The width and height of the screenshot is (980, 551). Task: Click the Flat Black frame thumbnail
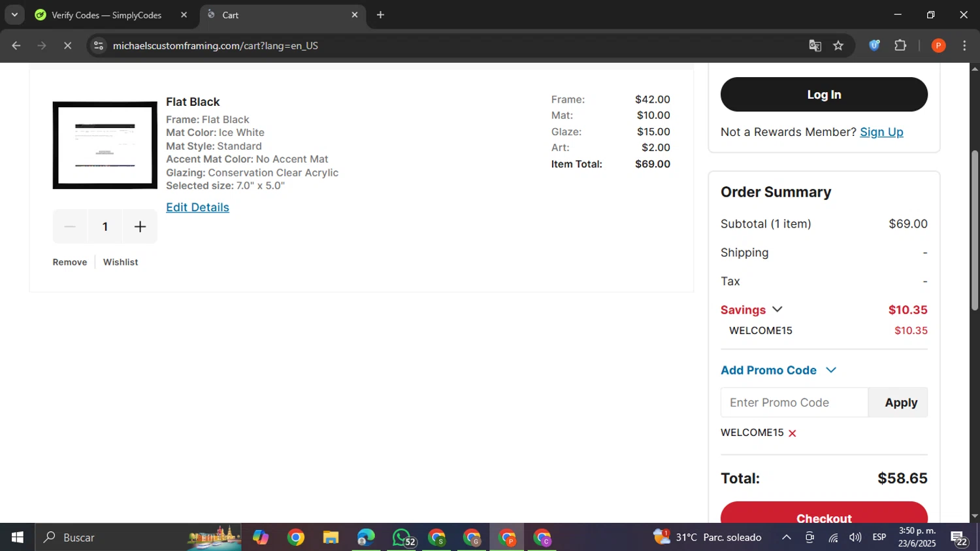click(105, 145)
